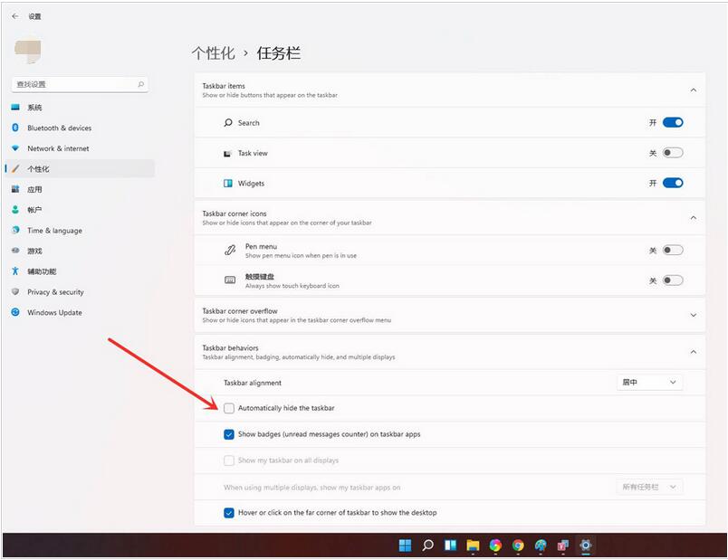Check Automatically hide the taskbar
This screenshot has width=728, height=560.
pyautogui.click(x=229, y=408)
